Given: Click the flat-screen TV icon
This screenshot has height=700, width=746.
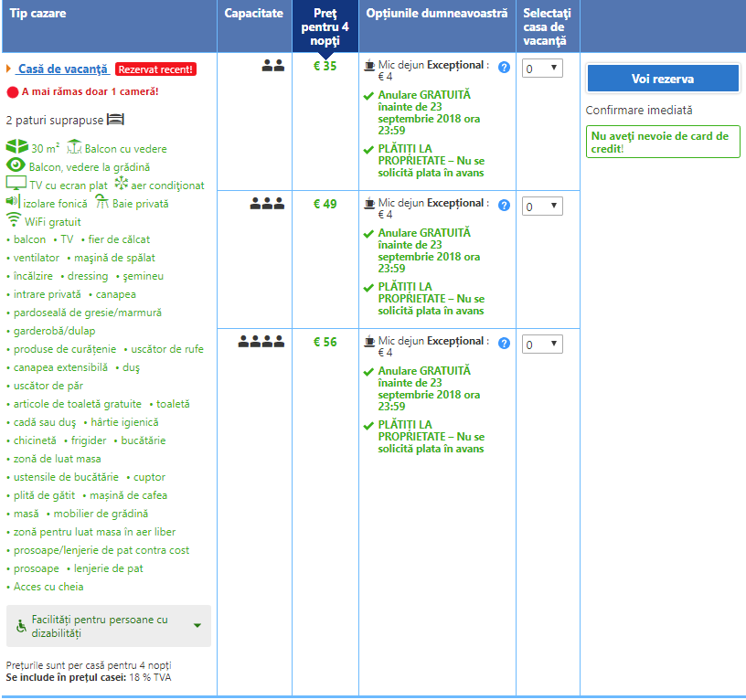Looking at the screenshot, I should [x=16, y=184].
